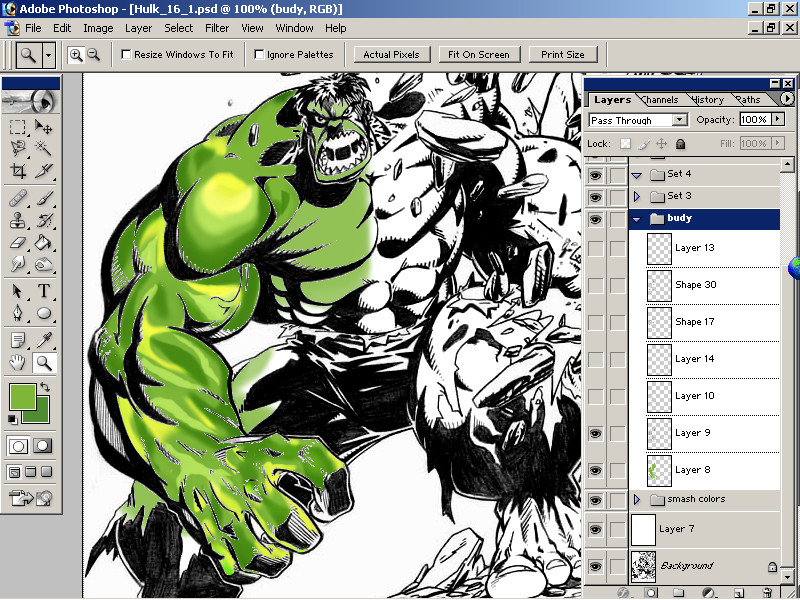
Task: Click the Actual Pixels button
Action: [x=391, y=55]
